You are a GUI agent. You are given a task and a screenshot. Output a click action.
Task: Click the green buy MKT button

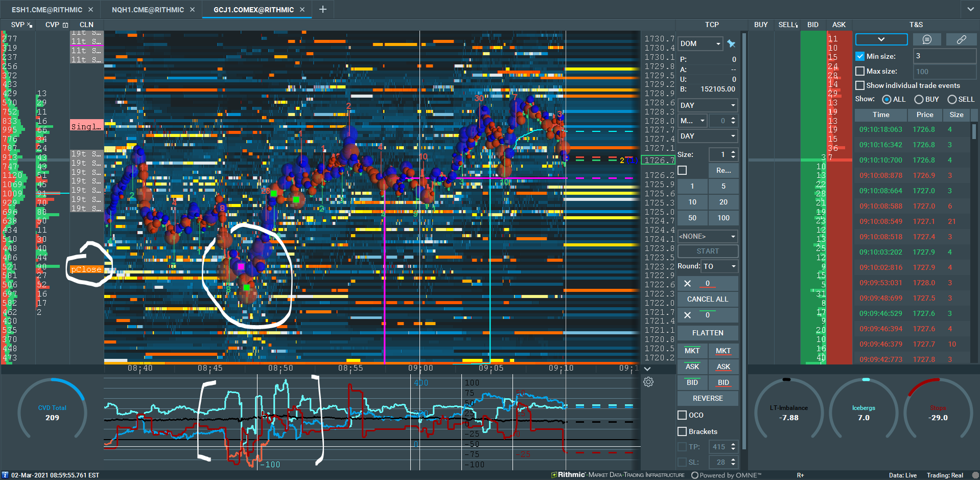pyautogui.click(x=692, y=351)
